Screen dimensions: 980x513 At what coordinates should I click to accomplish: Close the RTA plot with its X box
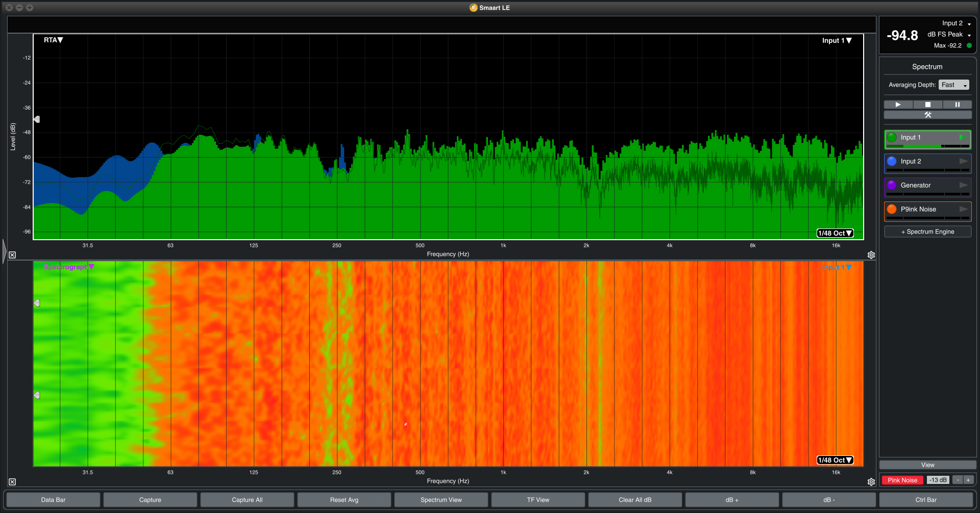(12, 255)
